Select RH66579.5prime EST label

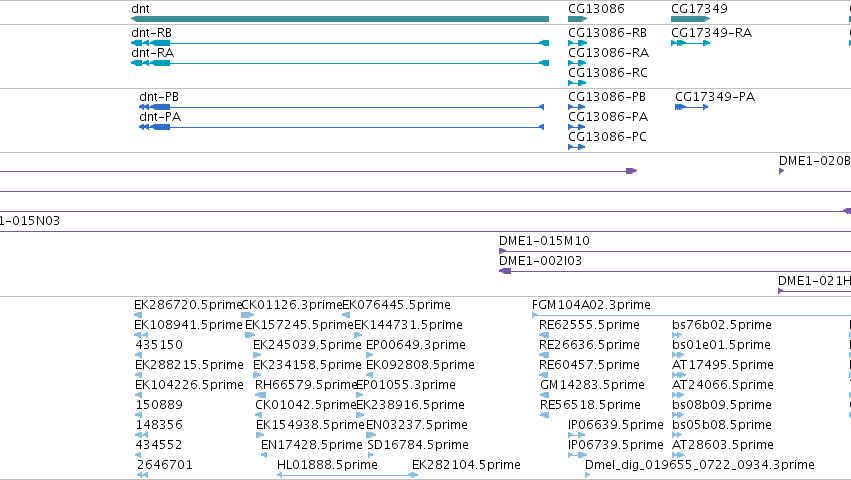coord(306,385)
